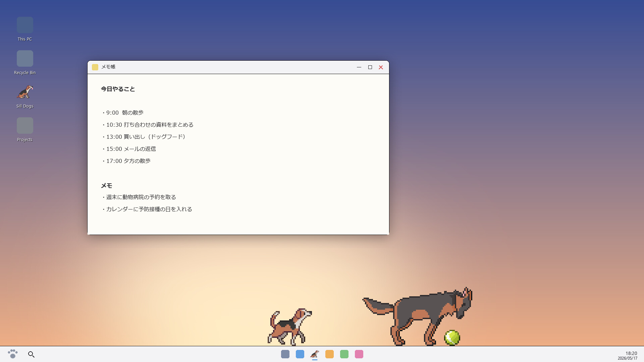
Task: Select the Sill Dogs taskbar icon
Action: click(x=315, y=354)
